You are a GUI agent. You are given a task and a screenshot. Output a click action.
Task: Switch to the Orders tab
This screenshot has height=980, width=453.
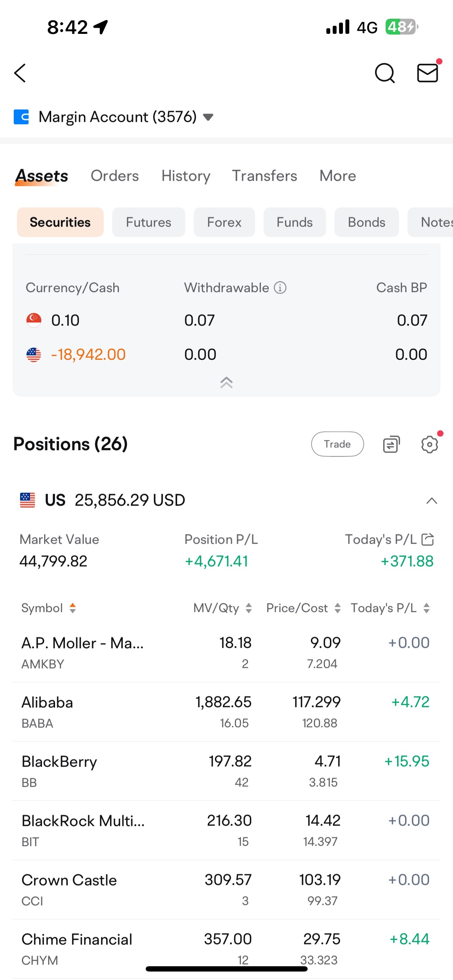pyautogui.click(x=115, y=176)
